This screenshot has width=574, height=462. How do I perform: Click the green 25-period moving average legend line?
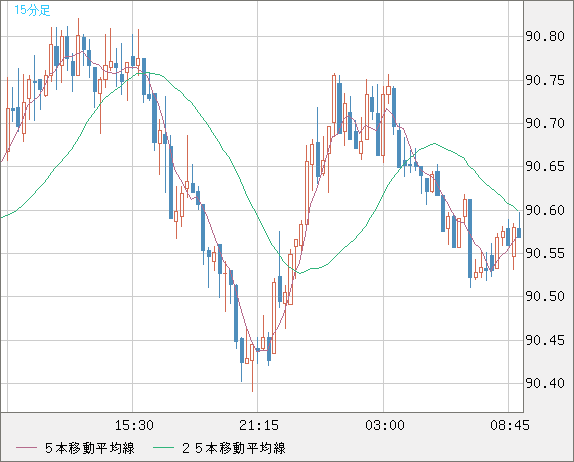click(x=163, y=448)
